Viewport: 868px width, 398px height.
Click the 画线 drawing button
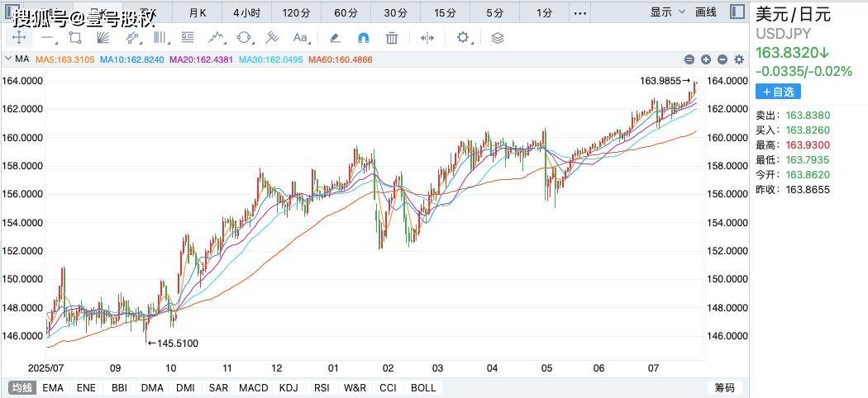706,12
